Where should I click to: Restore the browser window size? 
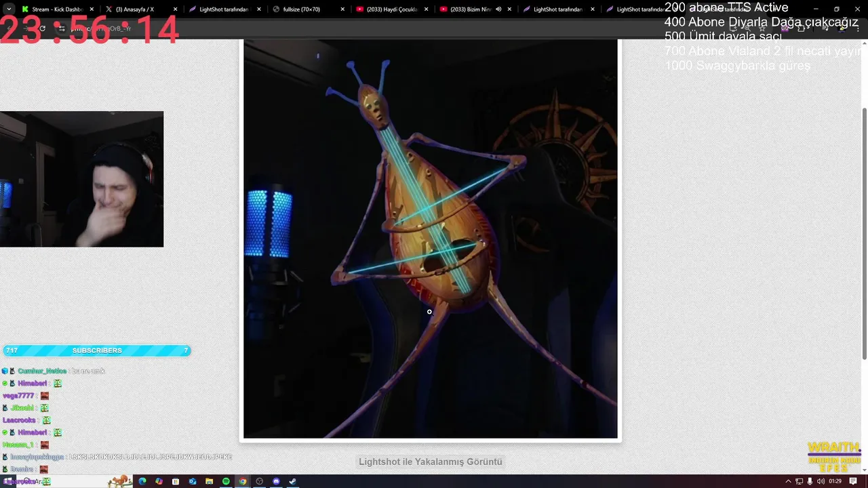click(836, 9)
